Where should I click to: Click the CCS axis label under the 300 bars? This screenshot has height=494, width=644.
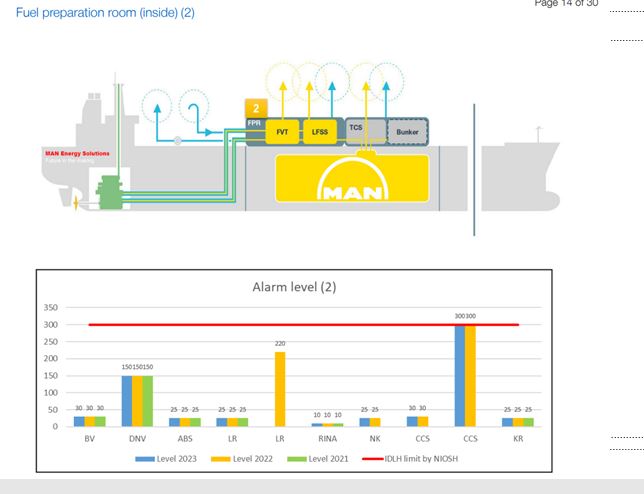tap(470, 439)
